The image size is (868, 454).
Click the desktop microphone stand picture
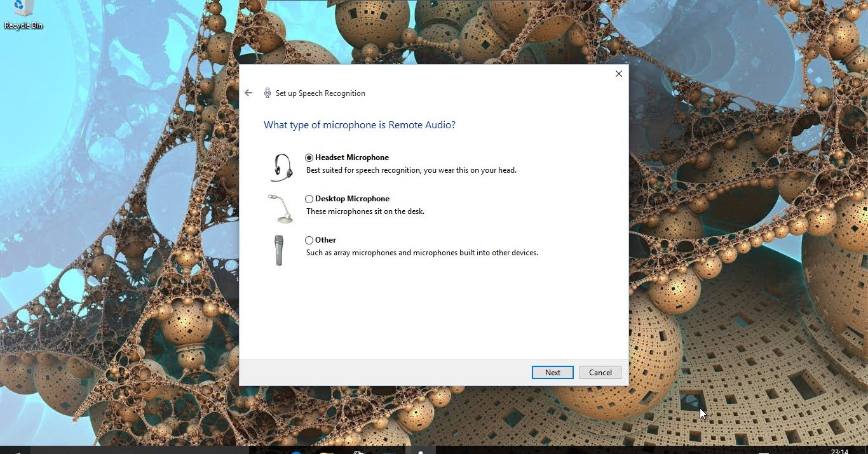280,209
